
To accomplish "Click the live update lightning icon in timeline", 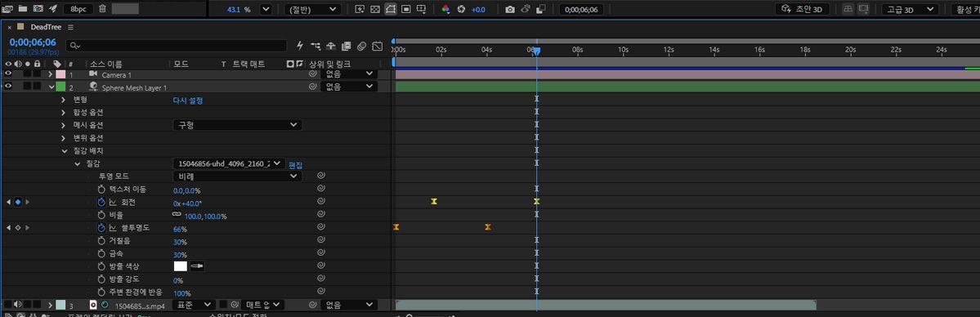I will coord(300,46).
